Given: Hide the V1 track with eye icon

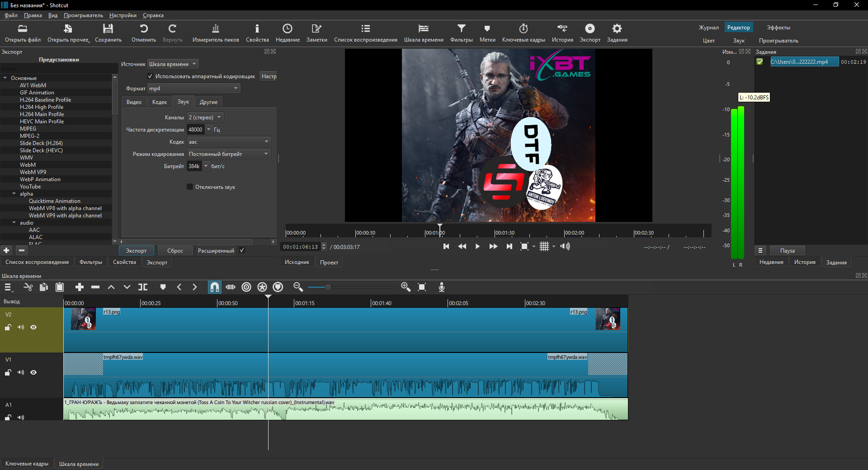Looking at the screenshot, I should pos(33,372).
